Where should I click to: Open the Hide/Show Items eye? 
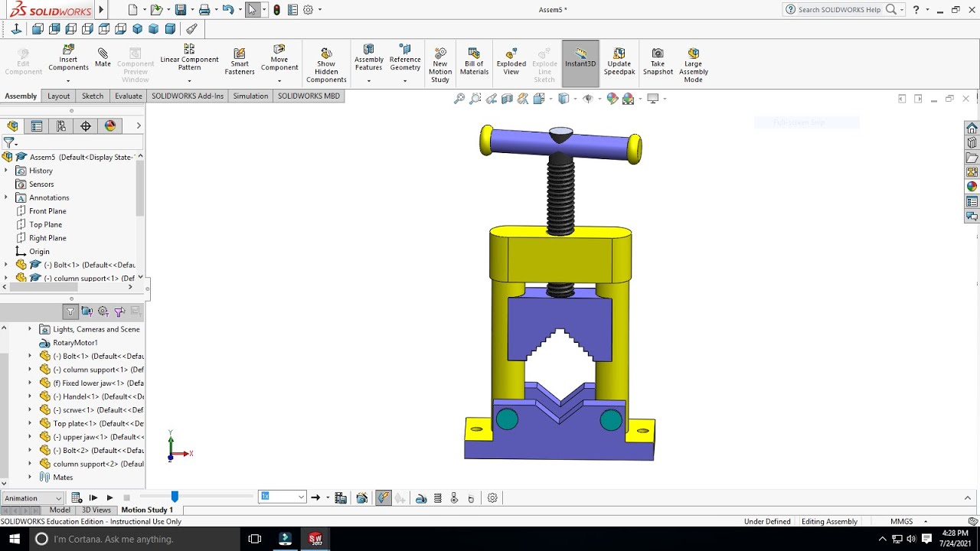[x=588, y=99]
